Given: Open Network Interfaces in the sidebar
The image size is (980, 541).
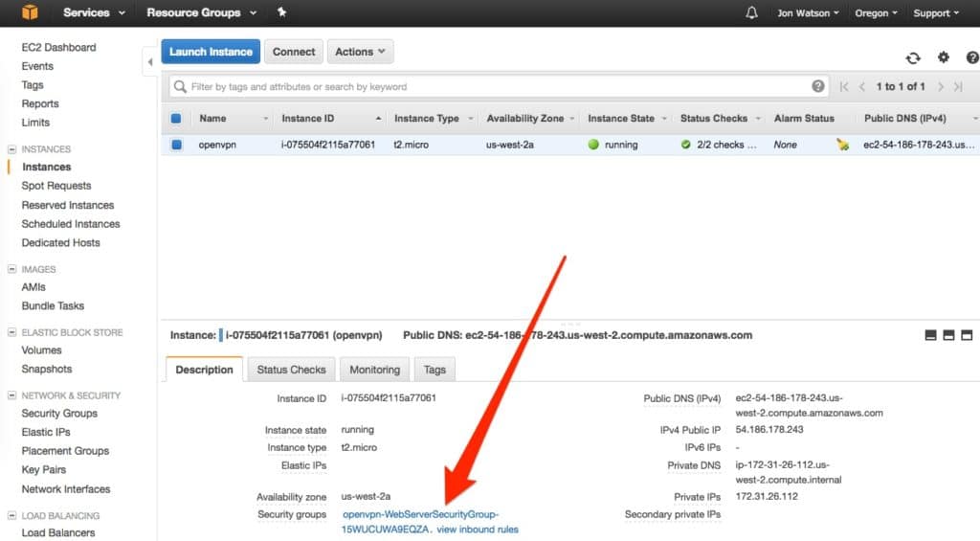Looking at the screenshot, I should 66,489.
